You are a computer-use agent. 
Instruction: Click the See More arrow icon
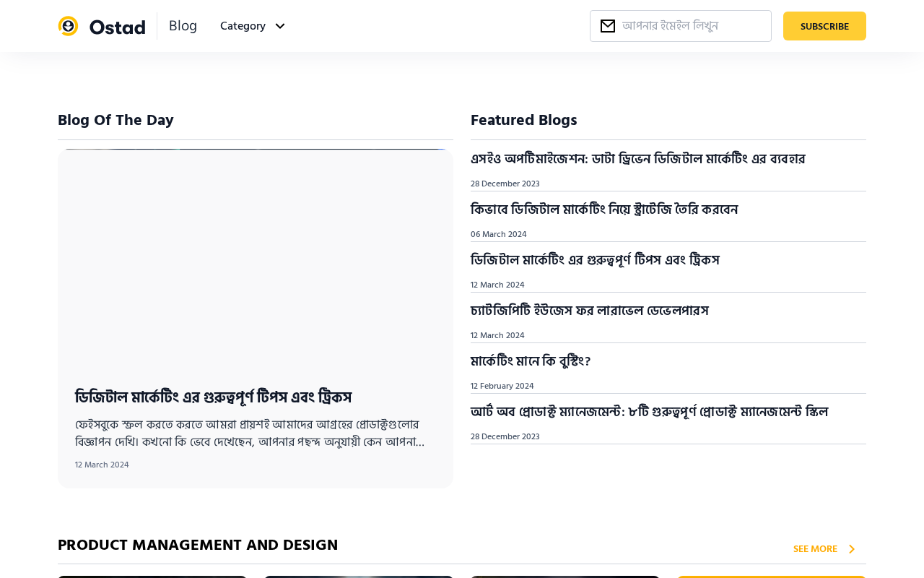pos(852,549)
